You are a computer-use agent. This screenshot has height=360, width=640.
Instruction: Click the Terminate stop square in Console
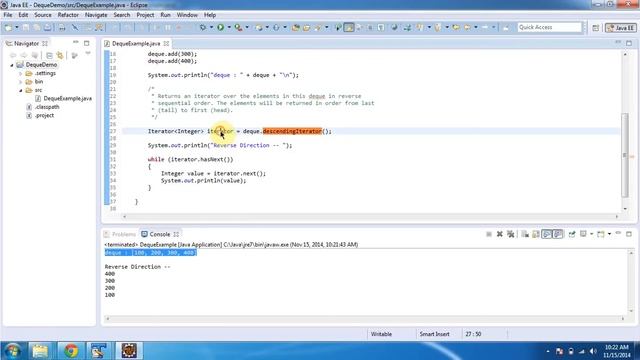[489, 234]
